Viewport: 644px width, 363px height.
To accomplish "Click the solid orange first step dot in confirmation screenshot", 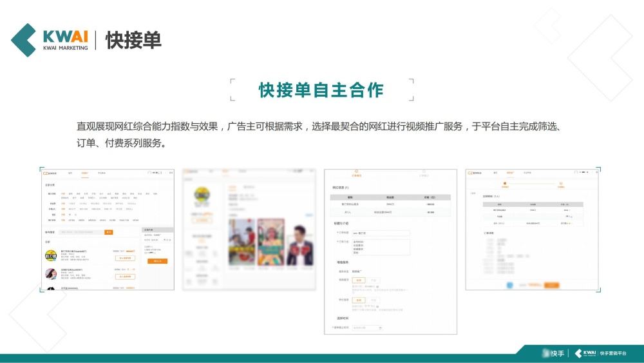I will tap(505, 183).
